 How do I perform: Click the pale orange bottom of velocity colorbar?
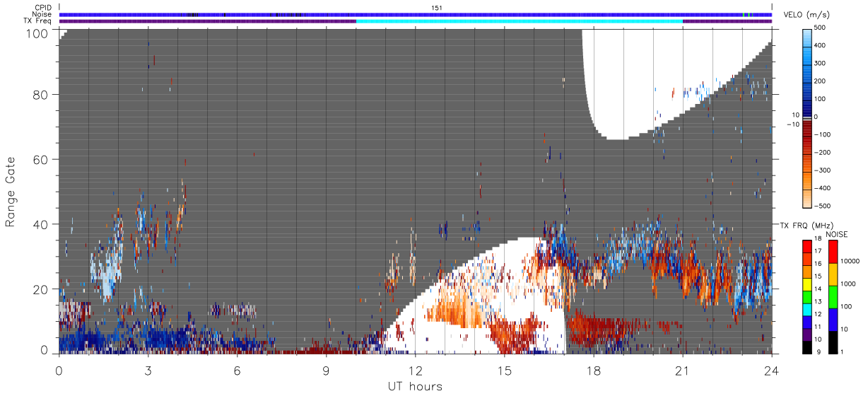coord(807,198)
